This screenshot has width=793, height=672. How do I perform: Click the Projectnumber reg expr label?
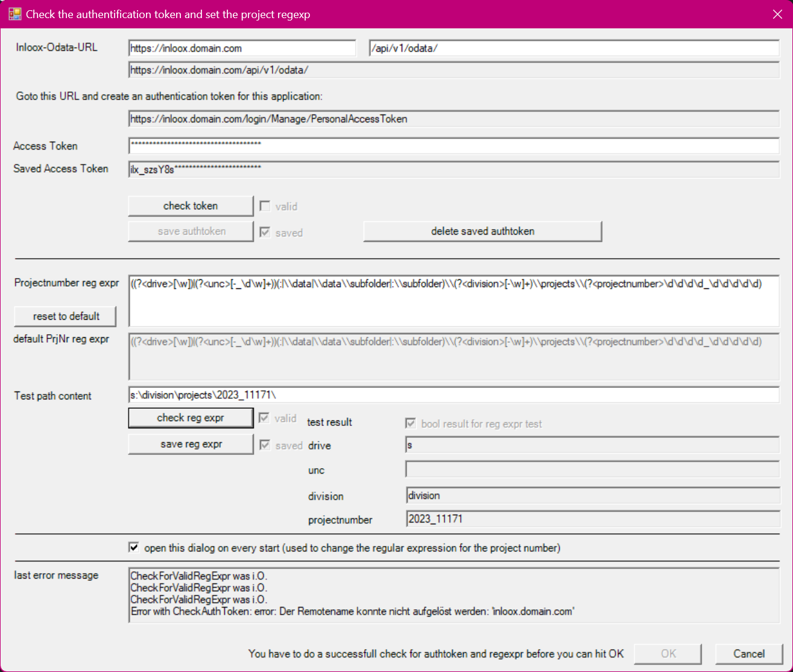[67, 283]
